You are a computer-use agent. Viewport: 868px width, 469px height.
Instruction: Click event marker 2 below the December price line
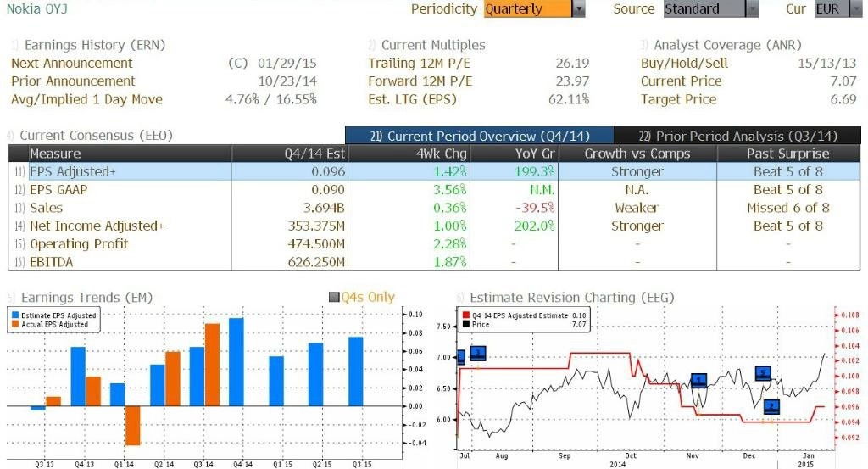[x=771, y=407]
